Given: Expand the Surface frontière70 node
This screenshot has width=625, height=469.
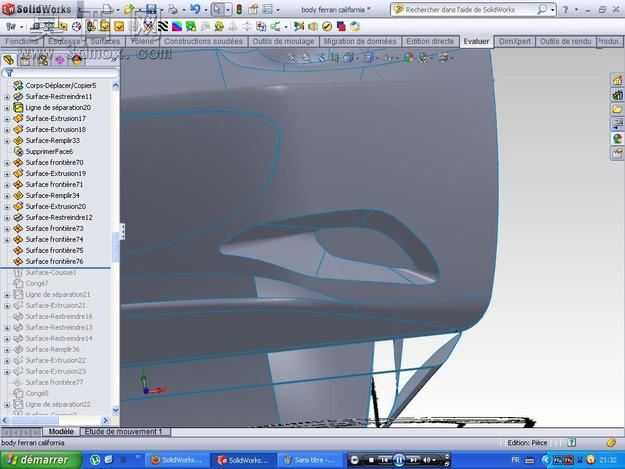Looking at the screenshot, I should click(6, 163).
